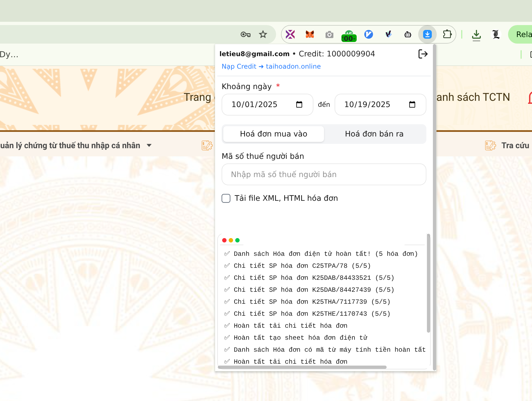Select the Hoá đơn mua vào tab
This screenshot has height=401, width=532.
(274, 134)
